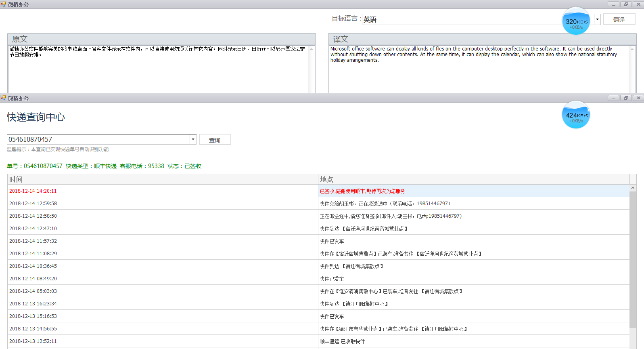Screen dimensions: 644x349
Task: Expand the tracking number dropdown arrow
Action: [x=193, y=139]
